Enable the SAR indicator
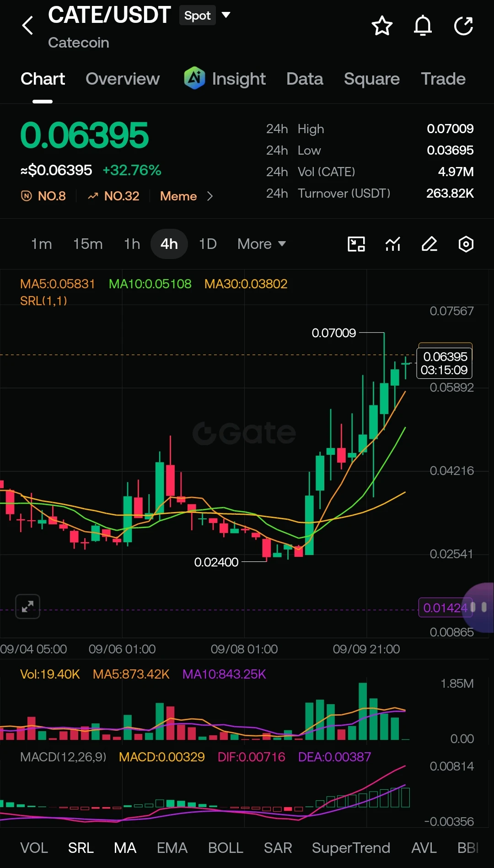 pyautogui.click(x=278, y=848)
